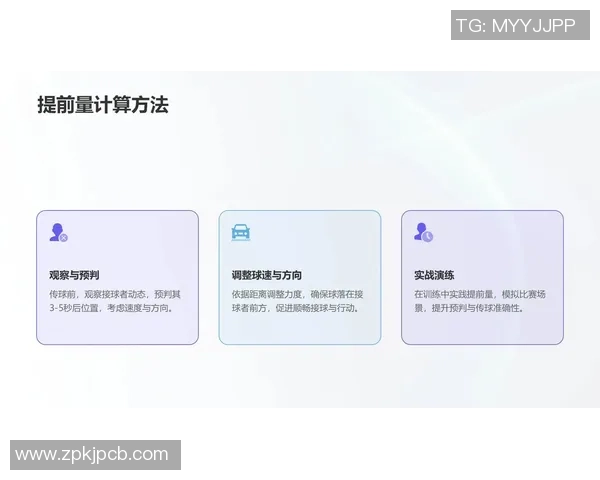Select the slide title 提前量计算方法
This screenshot has width=600, height=480.
103,105
